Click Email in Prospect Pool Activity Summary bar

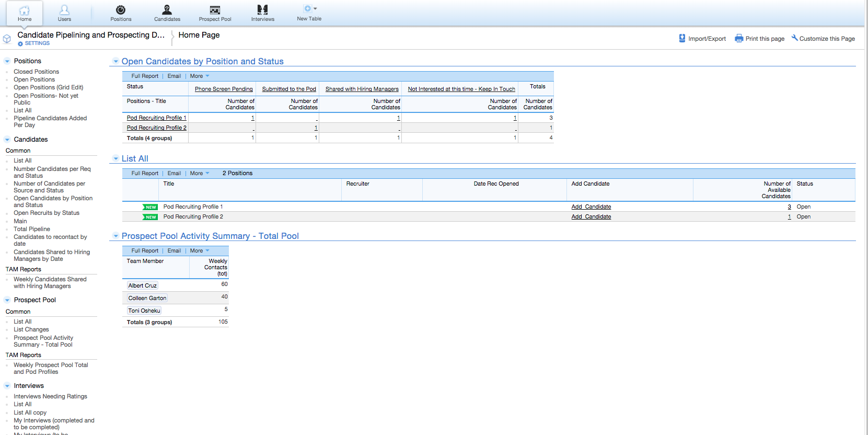click(x=174, y=251)
